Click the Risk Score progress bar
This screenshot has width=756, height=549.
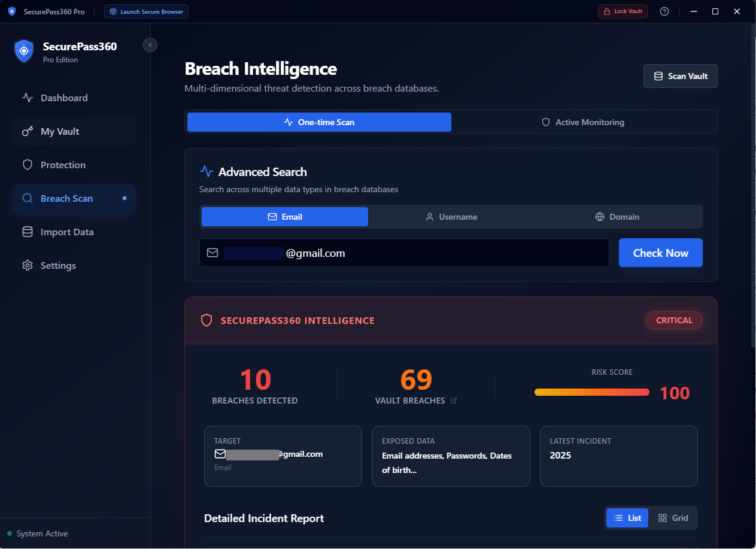tap(591, 392)
